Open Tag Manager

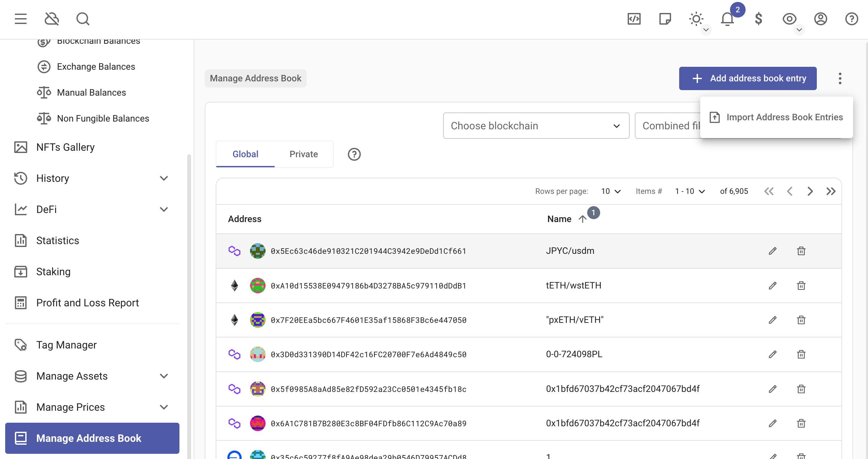(66, 345)
